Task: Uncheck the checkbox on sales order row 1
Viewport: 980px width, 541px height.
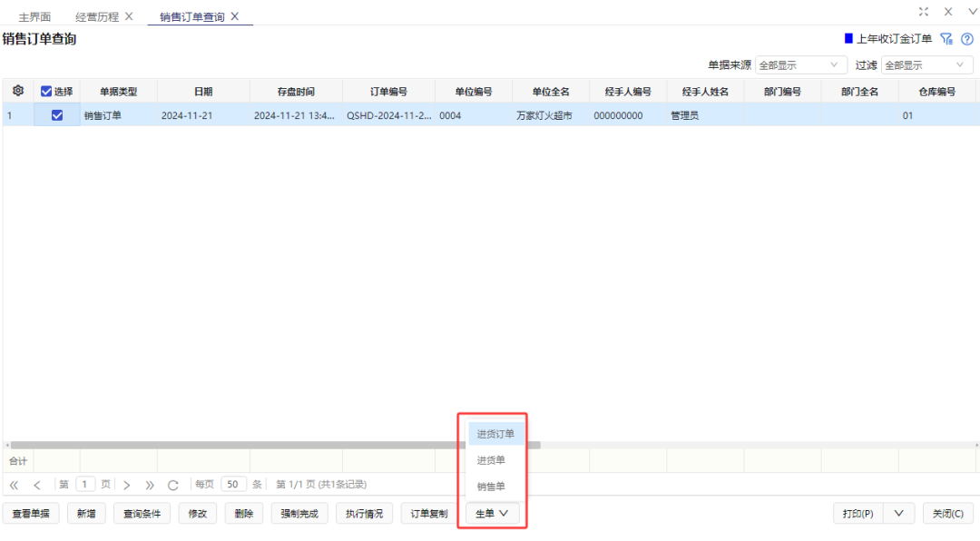Action: pos(56,115)
